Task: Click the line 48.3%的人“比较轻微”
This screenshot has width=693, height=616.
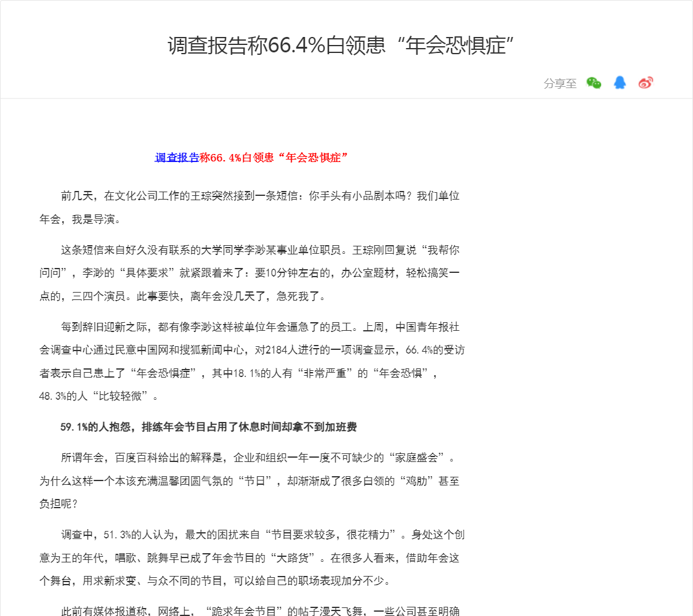Action: tap(99, 396)
